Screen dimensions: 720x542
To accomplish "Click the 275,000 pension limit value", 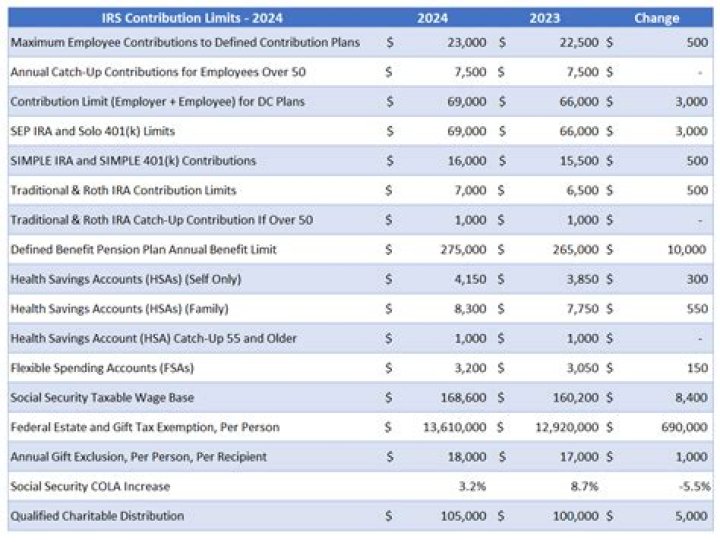I will point(463,249).
